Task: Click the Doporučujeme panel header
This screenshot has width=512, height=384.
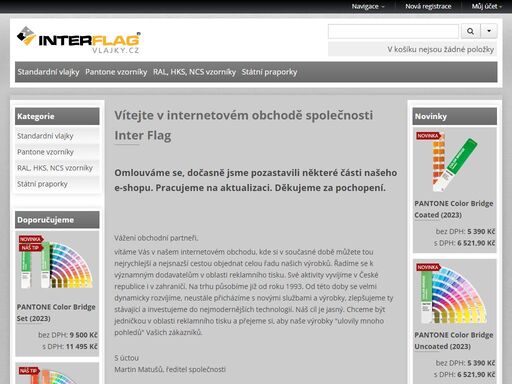Action: tap(57, 220)
